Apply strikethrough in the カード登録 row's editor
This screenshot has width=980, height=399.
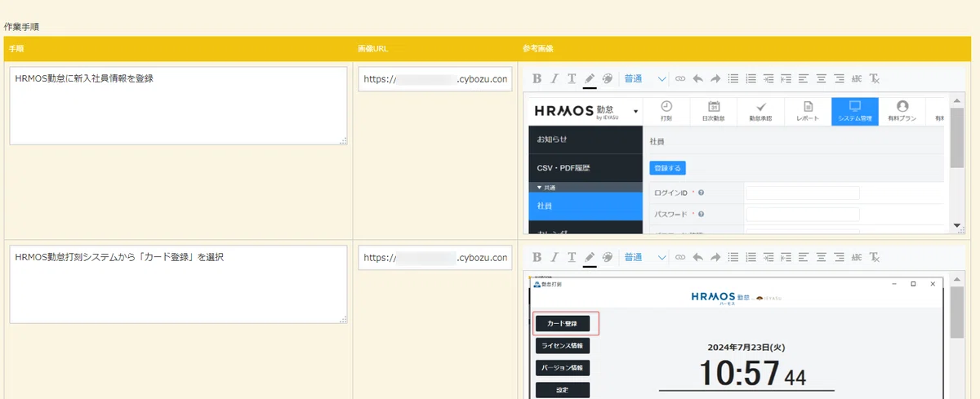(x=857, y=257)
